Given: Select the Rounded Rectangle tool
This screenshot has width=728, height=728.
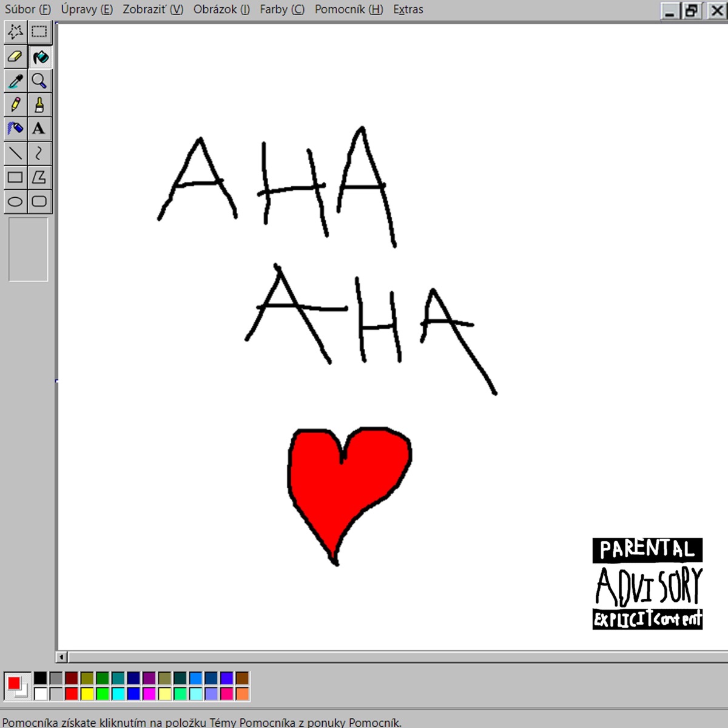Looking at the screenshot, I should point(40,200).
